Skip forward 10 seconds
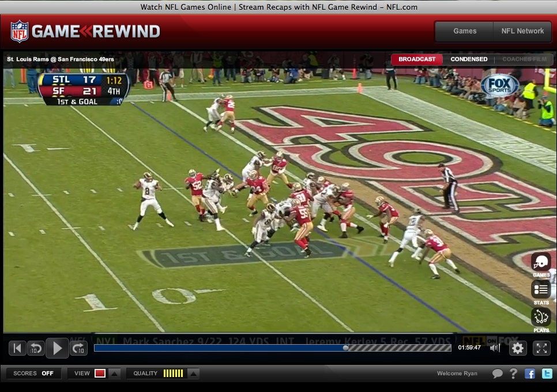Image resolution: width=557 pixels, height=392 pixels. tap(78, 348)
